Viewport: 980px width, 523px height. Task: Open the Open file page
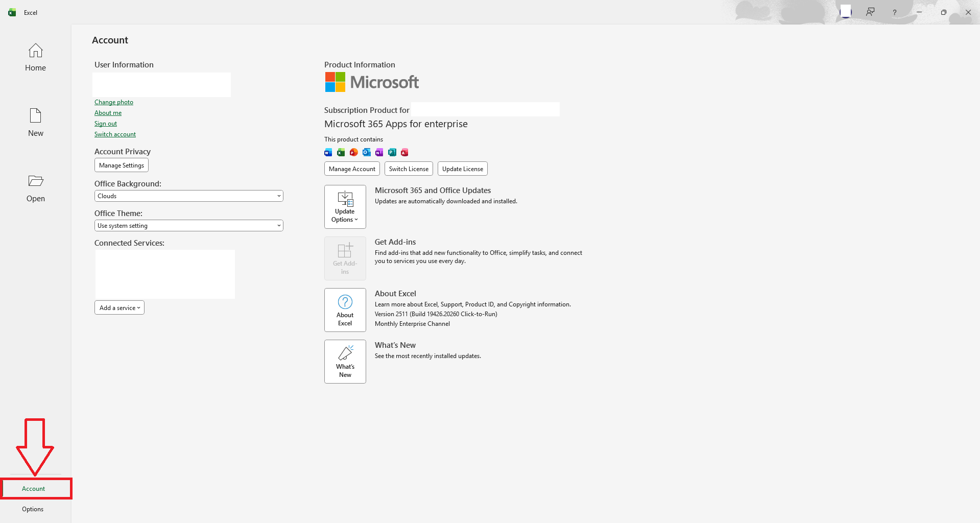pos(35,188)
